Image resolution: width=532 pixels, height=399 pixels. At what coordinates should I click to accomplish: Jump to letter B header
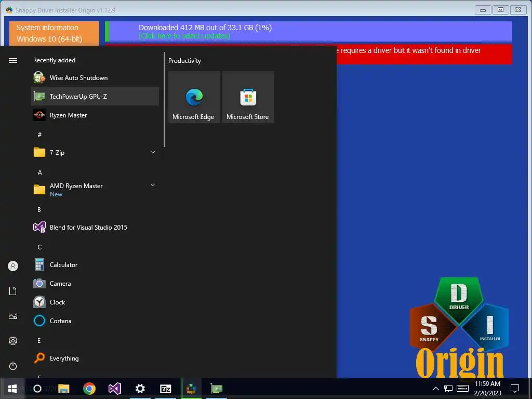(39, 210)
